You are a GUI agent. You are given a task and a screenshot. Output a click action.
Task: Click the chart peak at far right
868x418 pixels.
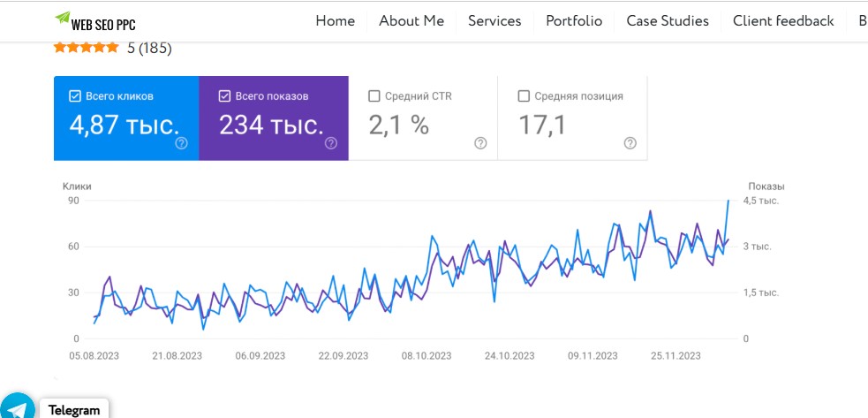tap(728, 201)
